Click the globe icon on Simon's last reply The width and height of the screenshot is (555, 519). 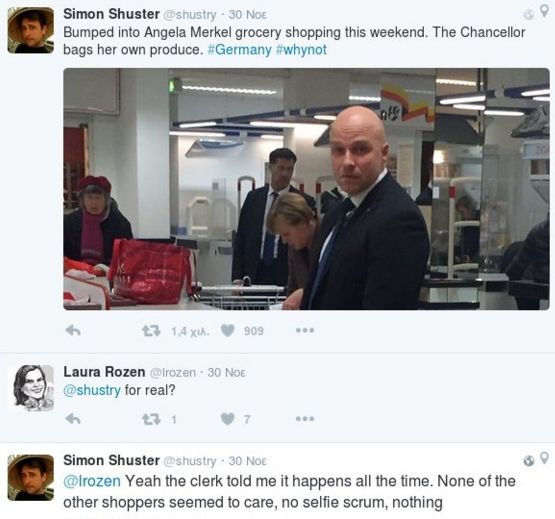(x=529, y=461)
